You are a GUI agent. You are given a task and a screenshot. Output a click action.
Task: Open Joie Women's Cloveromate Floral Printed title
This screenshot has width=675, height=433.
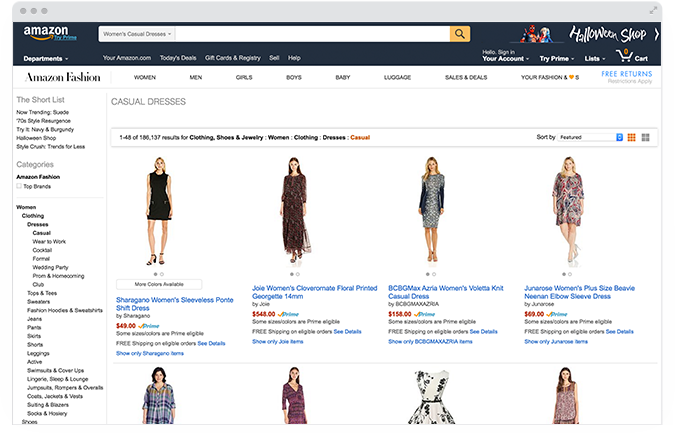point(315,292)
